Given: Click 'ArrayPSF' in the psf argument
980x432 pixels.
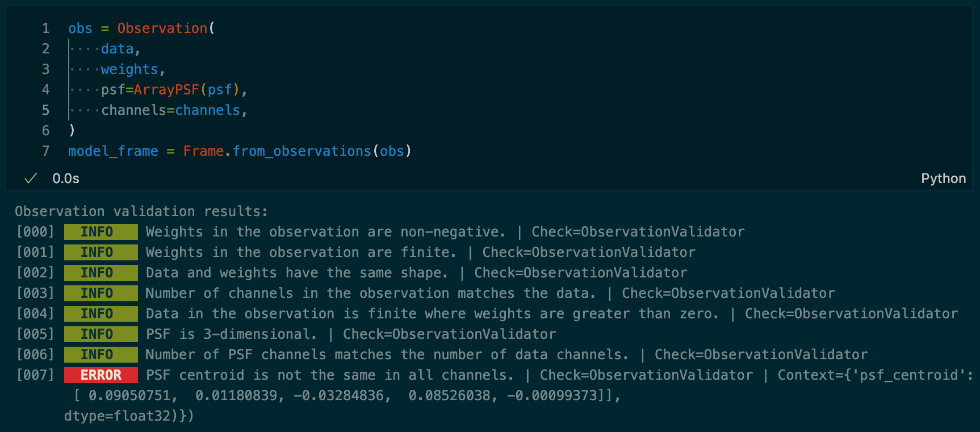Looking at the screenshot, I should click(x=166, y=90).
